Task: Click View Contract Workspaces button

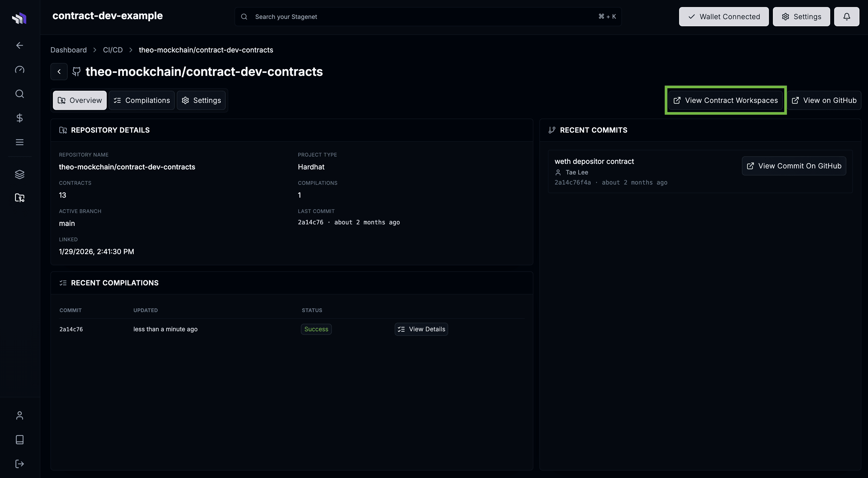Action: [x=726, y=100]
